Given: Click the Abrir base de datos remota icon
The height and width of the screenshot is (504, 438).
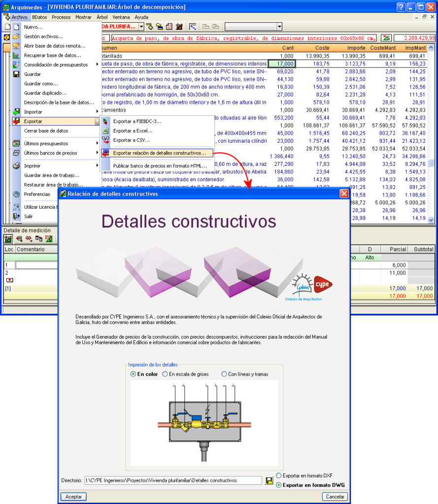Looking at the screenshot, I should (x=16, y=46).
